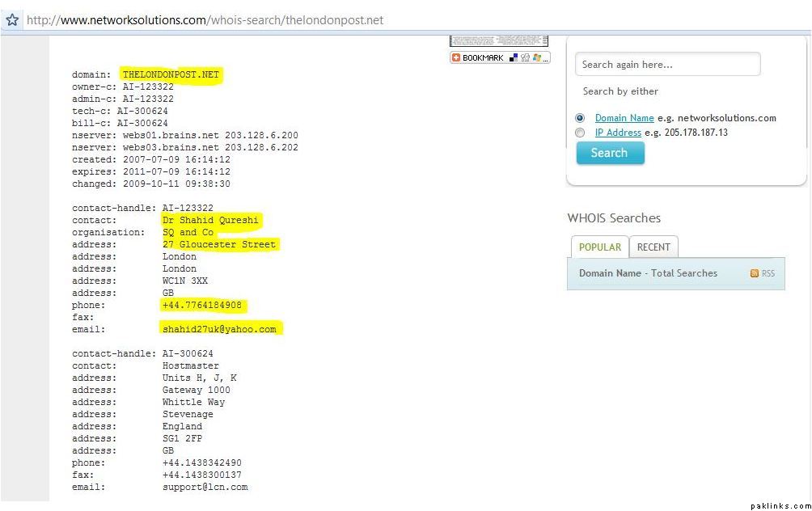Click the 'Search again here' input field
The image size is (812, 511).
(x=667, y=65)
